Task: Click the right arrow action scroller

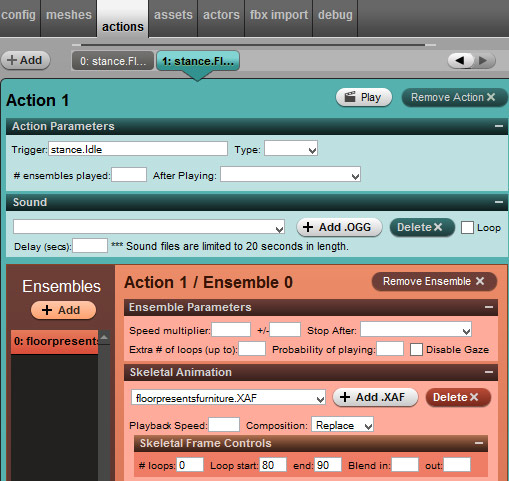Action: click(x=483, y=61)
